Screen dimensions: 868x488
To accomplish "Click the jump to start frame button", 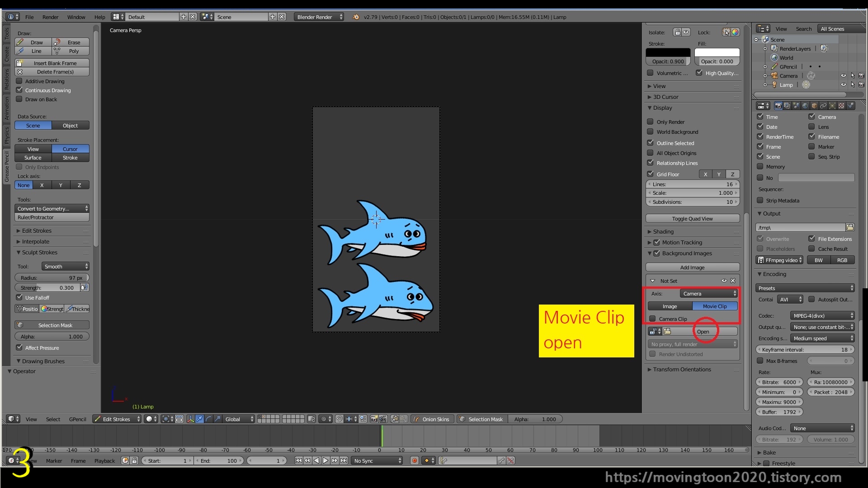I will [298, 460].
